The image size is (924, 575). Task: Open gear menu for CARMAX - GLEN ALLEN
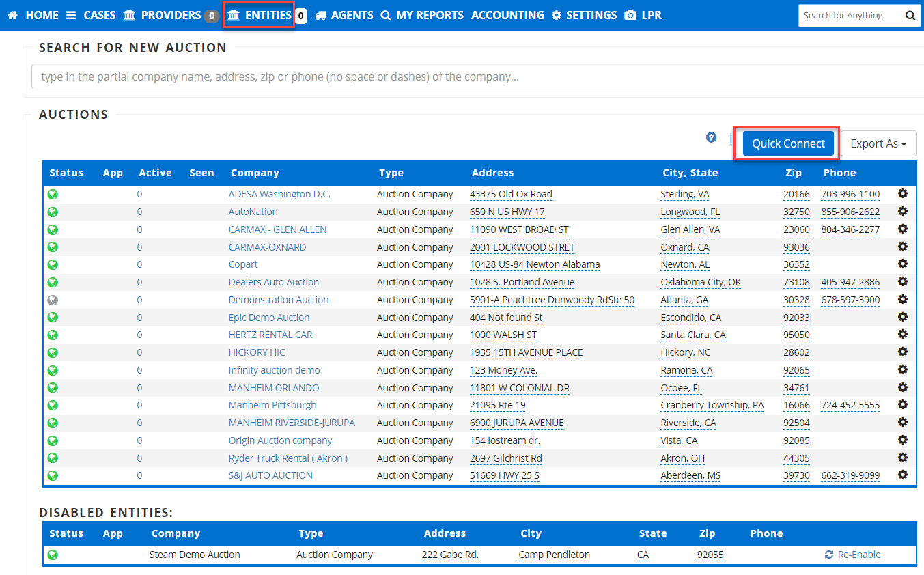pos(902,229)
